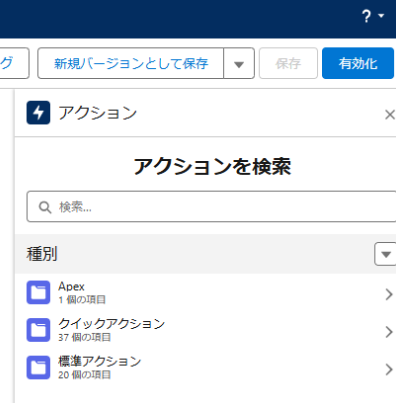
Task: Click the partially visible button ending in グ
Action: 15,63
